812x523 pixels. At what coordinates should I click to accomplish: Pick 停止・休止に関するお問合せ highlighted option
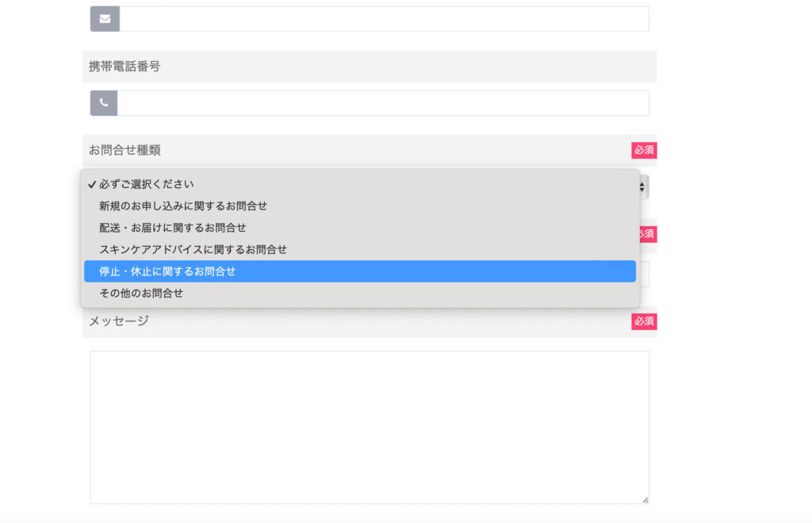tap(360, 271)
